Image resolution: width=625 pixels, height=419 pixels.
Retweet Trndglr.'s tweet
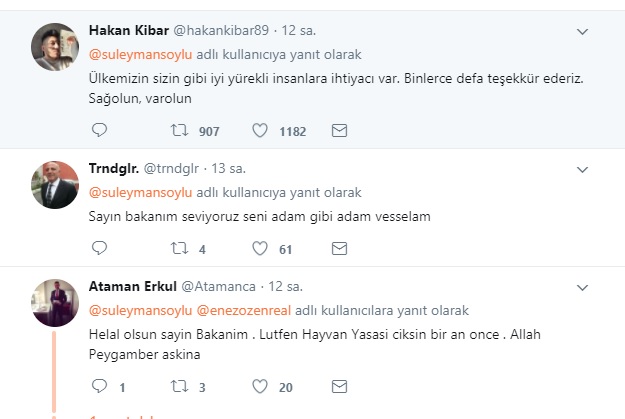point(180,248)
